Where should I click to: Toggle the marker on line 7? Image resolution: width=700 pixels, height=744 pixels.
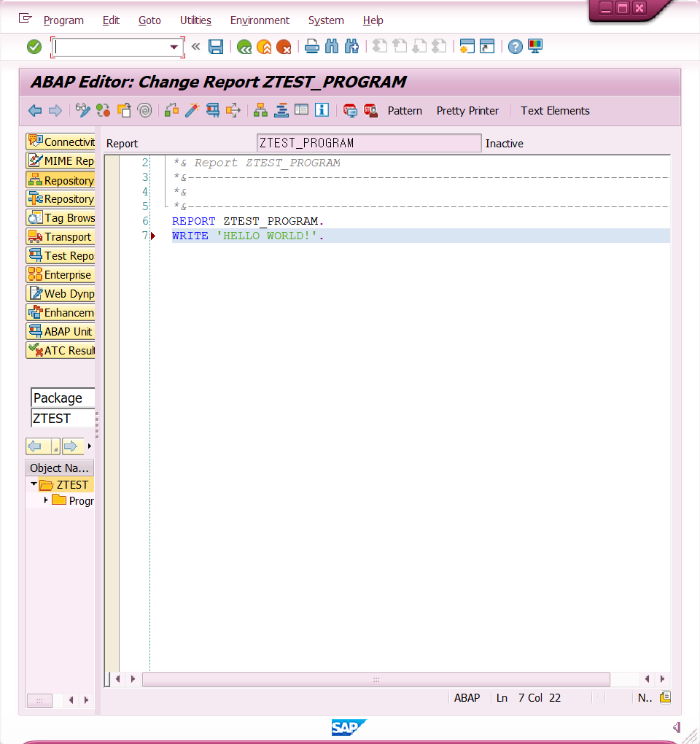coord(153,236)
